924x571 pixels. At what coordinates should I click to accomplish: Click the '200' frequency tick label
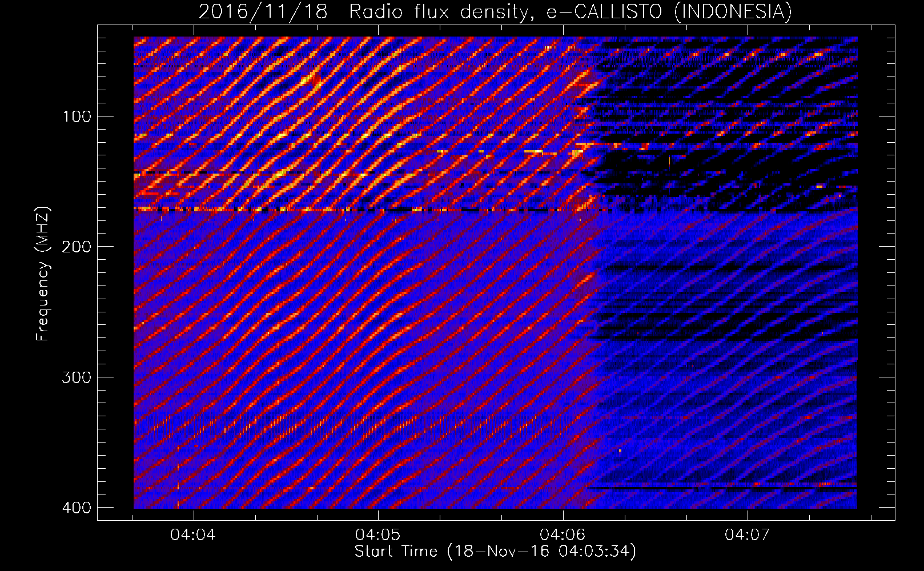click(76, 247)
